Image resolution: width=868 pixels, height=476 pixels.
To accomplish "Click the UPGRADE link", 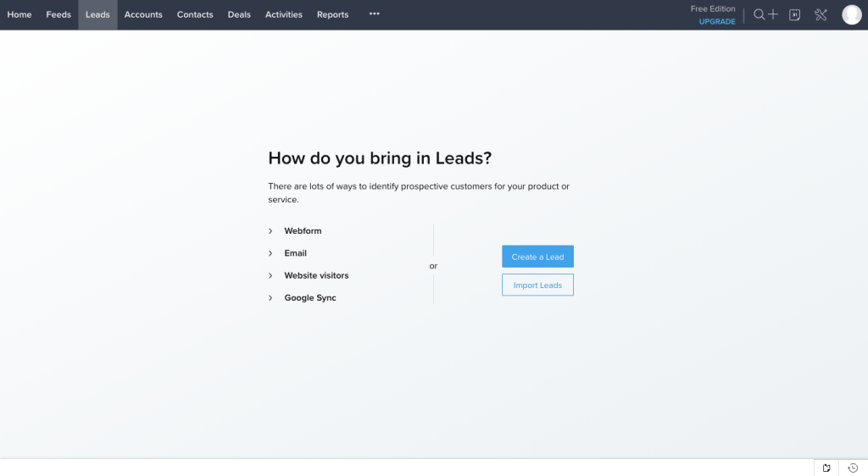I will [717, 22].
